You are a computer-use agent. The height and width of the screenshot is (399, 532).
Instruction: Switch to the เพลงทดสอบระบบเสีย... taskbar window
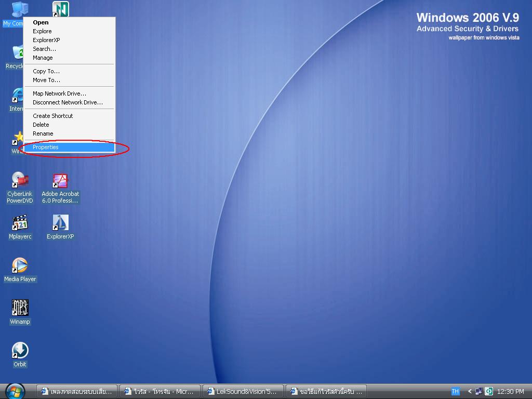coord(77,391)
